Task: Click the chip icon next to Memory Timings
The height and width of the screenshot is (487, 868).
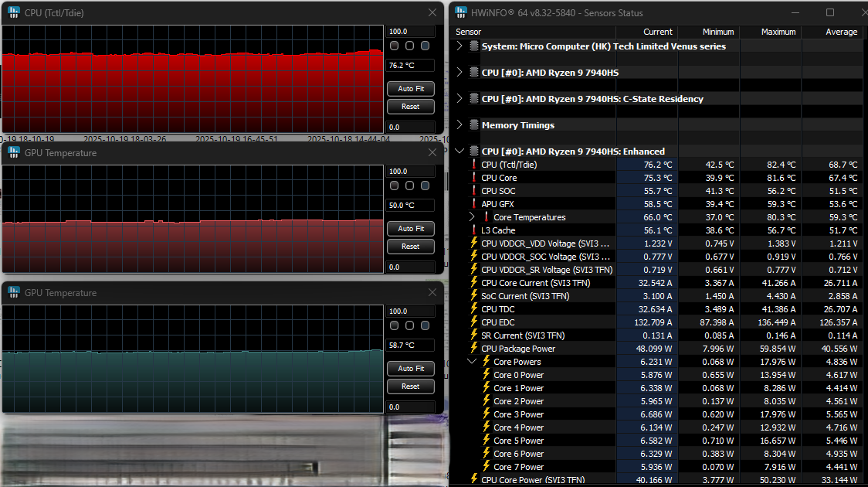Action: (x=474, y=125)
